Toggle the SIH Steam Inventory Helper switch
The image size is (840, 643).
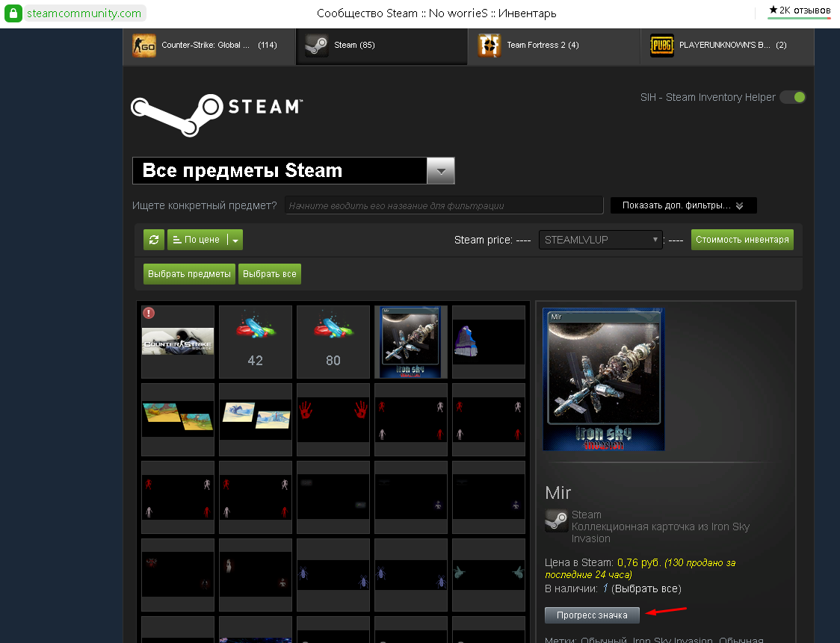(792, 97)
